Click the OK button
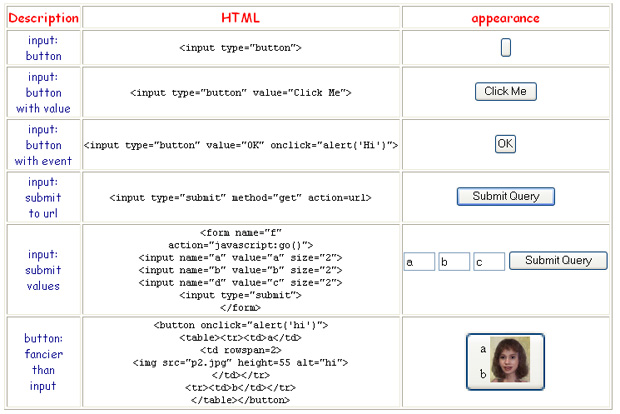Viewport: 620px width, 414px height. coord(505,144)
